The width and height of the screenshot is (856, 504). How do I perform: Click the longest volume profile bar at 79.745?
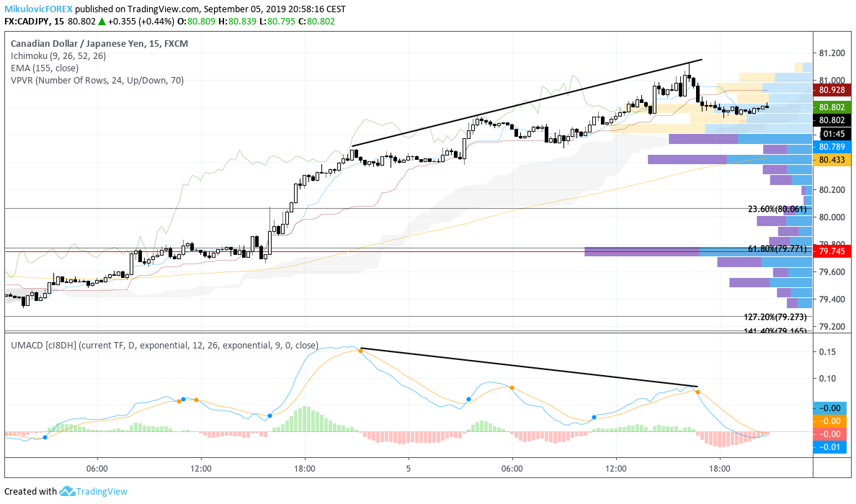[x=697, y=251]
